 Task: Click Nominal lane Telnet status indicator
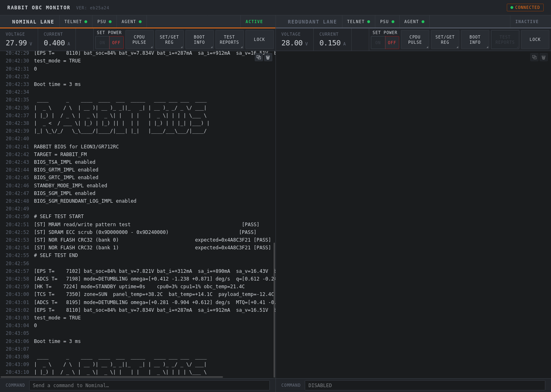click(x=76, y=22)
